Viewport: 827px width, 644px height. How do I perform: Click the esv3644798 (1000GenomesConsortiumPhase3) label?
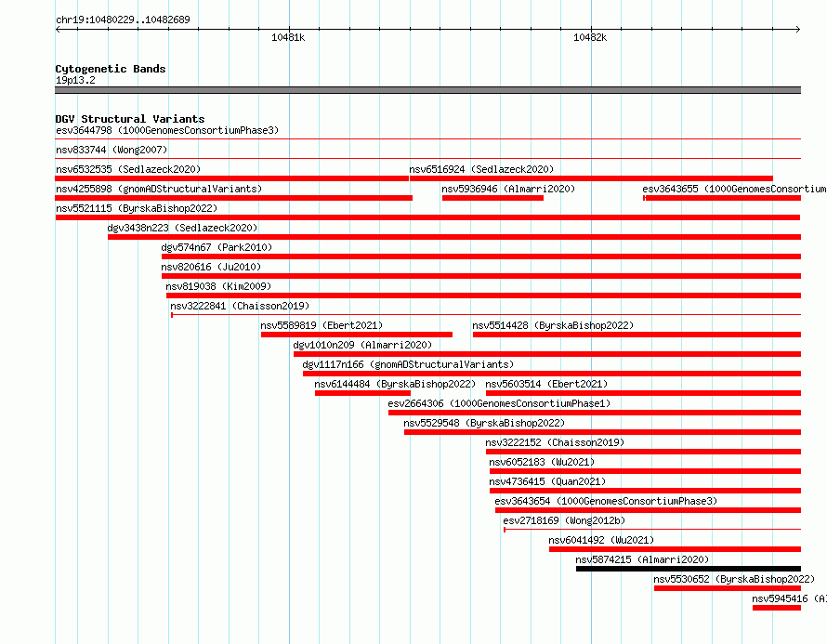pos(167,130)
